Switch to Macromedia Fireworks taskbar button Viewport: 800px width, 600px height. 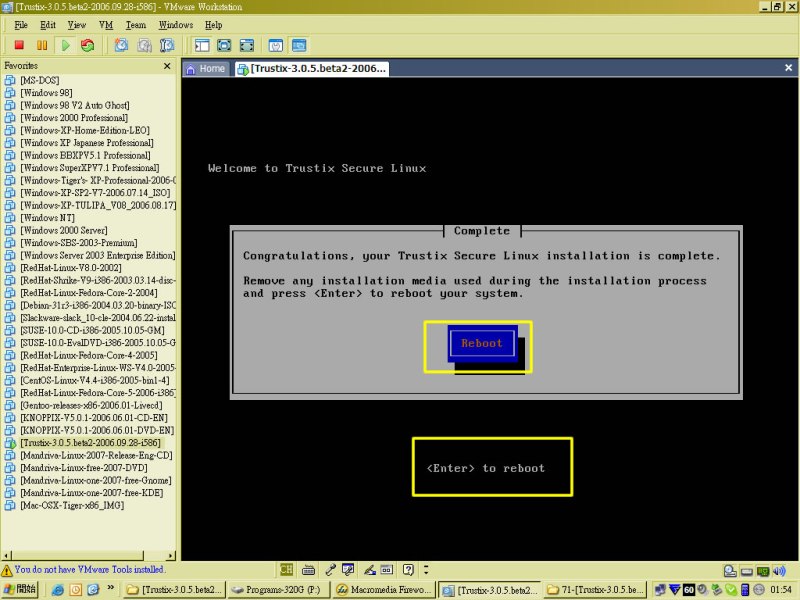click(x=384, y=590)
